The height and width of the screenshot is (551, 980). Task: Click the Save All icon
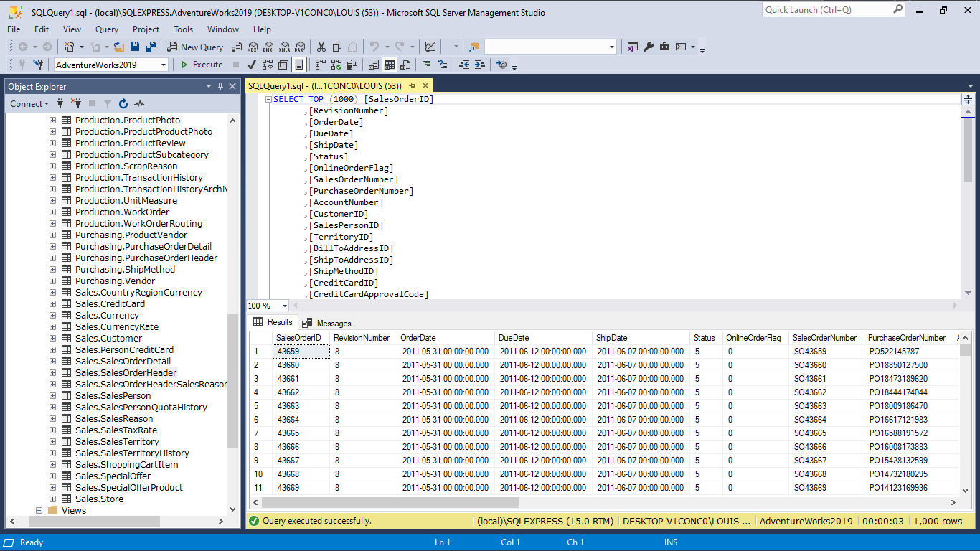[x=151, y=47]
